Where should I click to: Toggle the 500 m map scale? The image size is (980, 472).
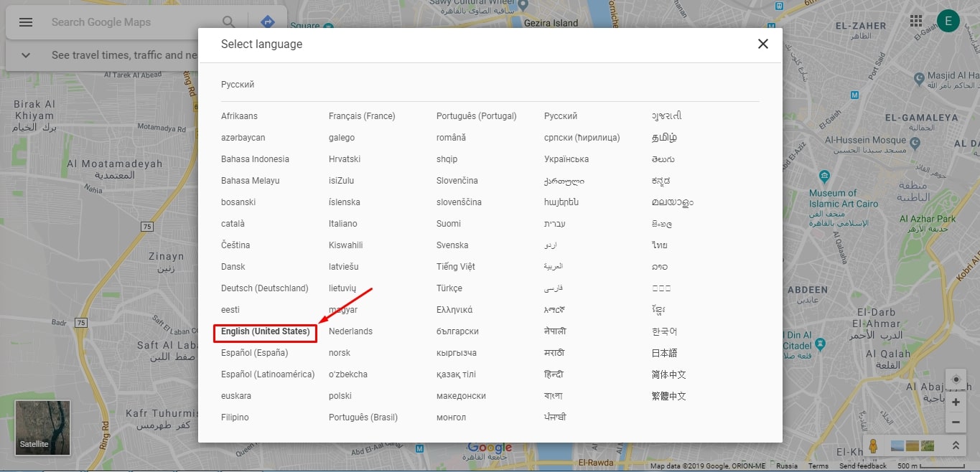point(930,466)
